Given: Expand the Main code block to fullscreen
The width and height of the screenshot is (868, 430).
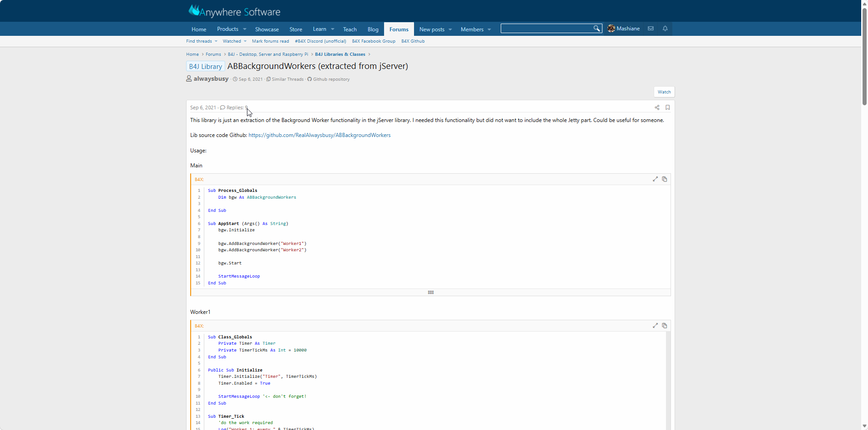Looking at the screenshot, I should [x=655, y=179].
